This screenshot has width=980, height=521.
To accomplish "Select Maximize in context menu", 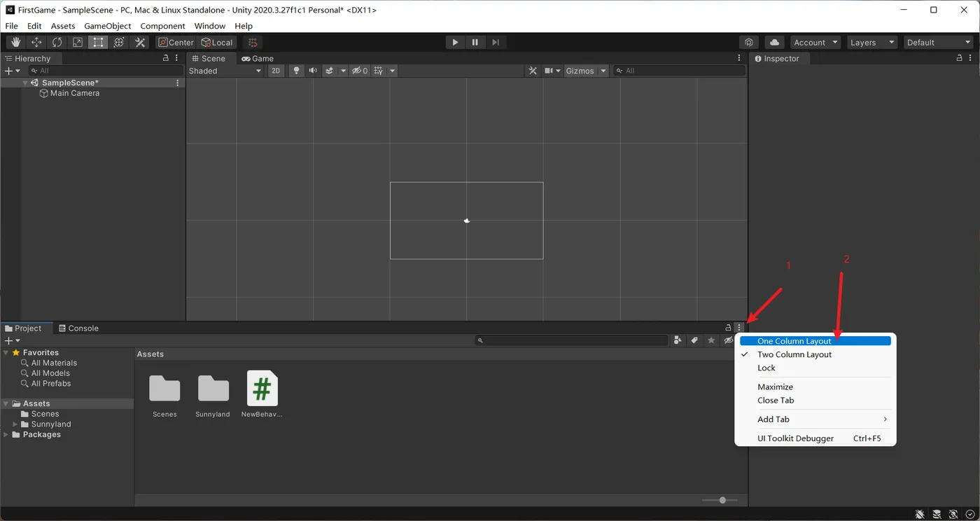I will [x=815, y=387].
